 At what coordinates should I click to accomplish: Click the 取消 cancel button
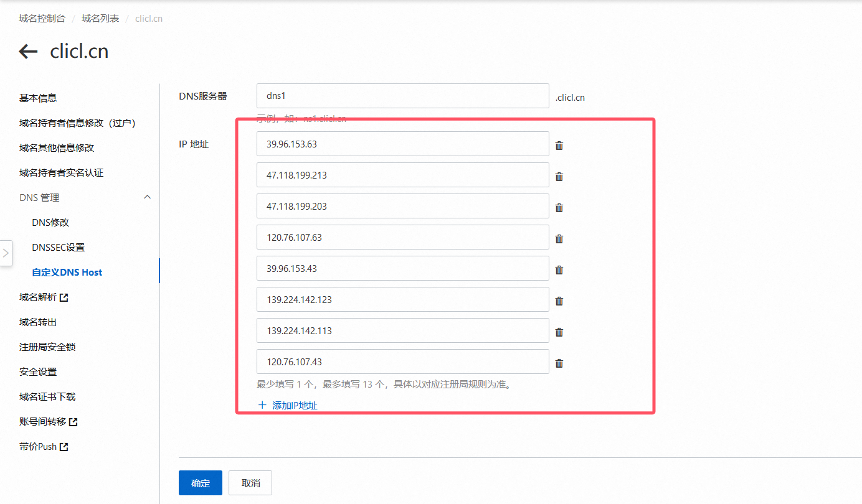point(250,483)
